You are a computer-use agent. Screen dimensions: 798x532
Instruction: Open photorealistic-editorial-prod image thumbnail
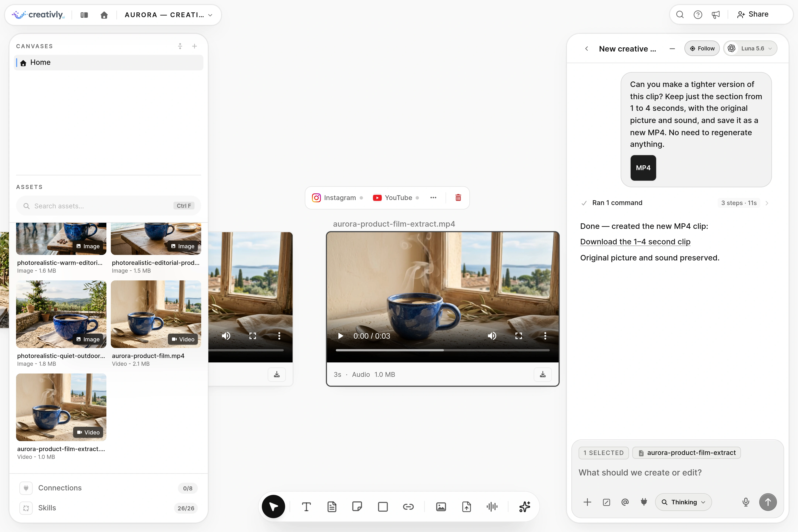tap(156, 238)
